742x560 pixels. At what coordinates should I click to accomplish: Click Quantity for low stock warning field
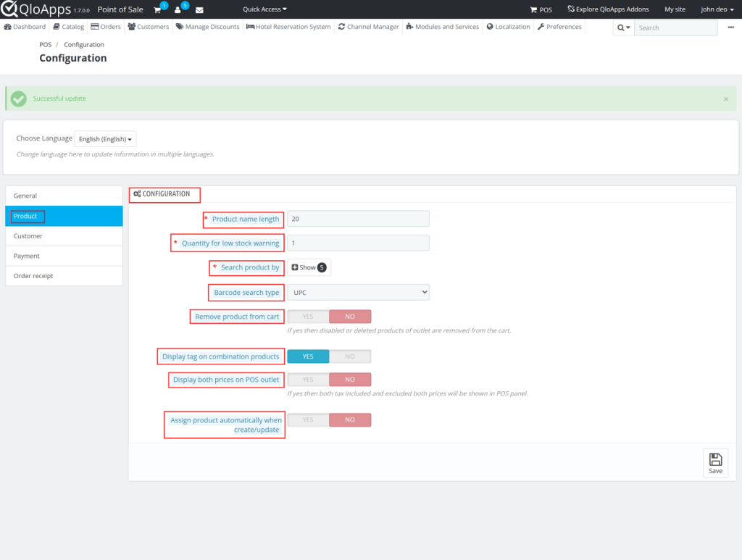coord(358,243)
